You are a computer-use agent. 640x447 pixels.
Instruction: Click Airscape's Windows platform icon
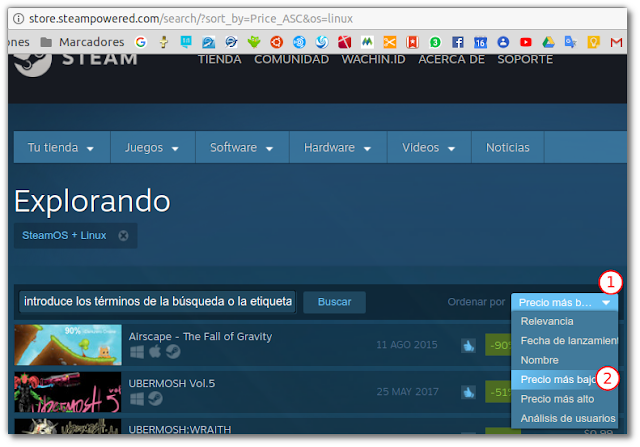coord(137,351)
